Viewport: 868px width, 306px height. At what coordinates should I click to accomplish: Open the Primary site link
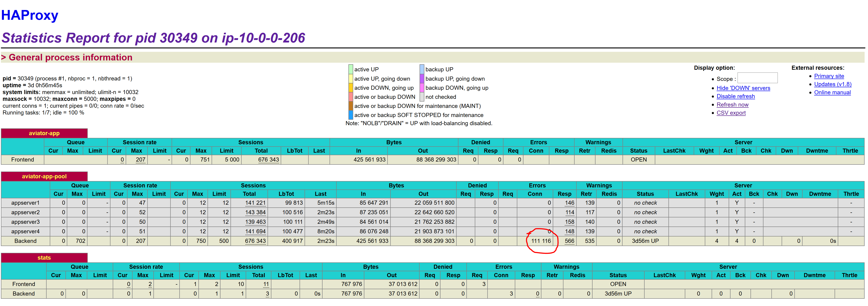[x=829, y=76]
